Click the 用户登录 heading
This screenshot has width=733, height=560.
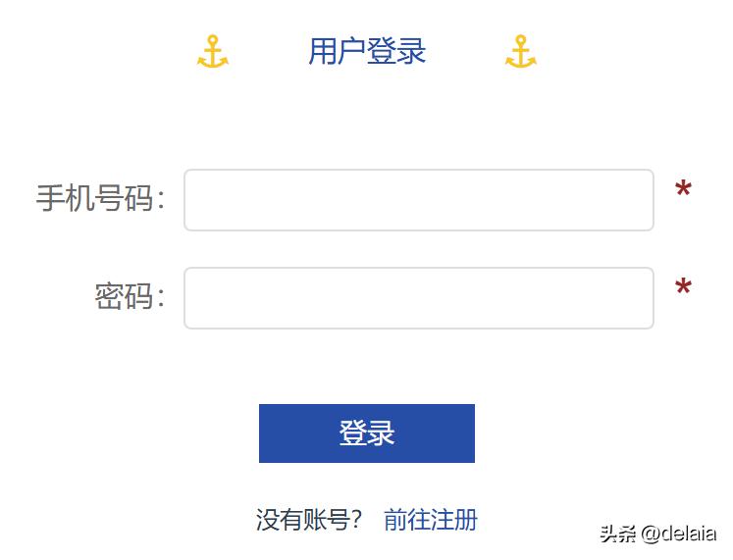[367, 51]
